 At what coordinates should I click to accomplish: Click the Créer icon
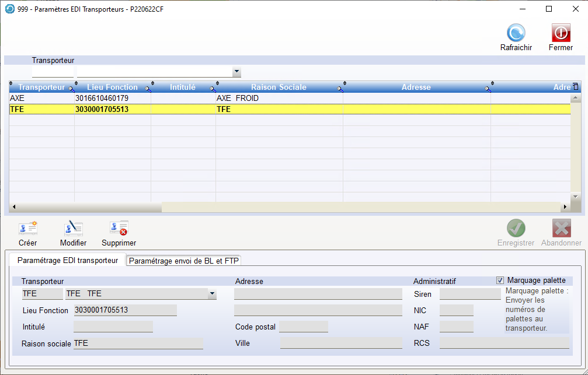[27, 228]
